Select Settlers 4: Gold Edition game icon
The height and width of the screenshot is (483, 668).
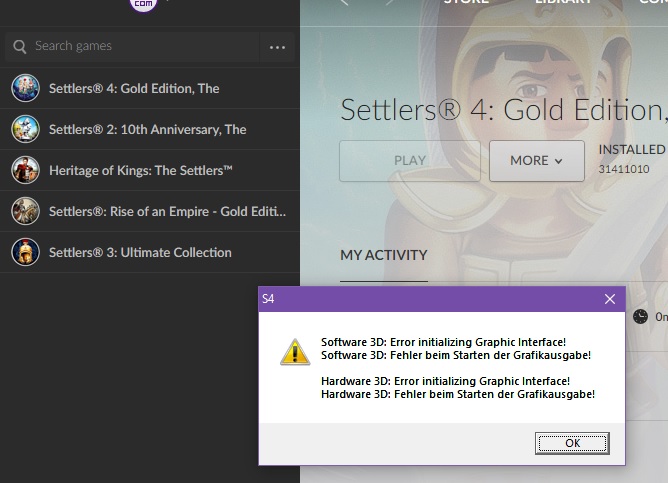point(26,88)
